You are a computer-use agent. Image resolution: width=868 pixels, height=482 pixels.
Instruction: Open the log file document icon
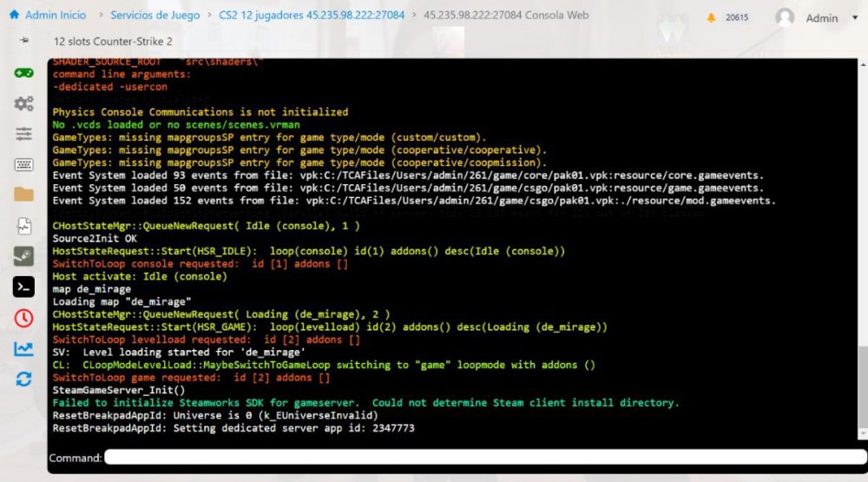pos(23,225)
